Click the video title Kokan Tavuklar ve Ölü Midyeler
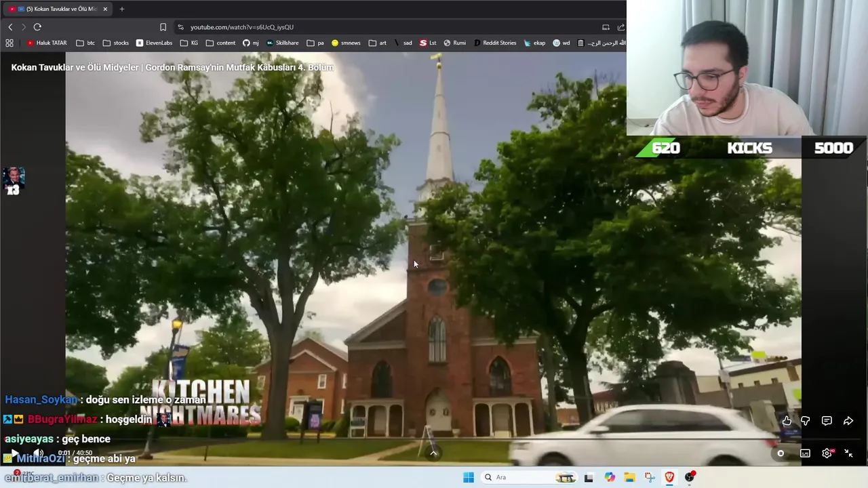868x488 pixels. 172,67
